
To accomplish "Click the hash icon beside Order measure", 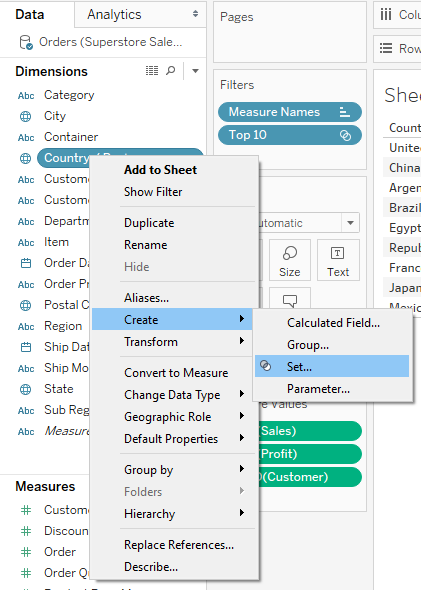I will (x=26, y=552).
